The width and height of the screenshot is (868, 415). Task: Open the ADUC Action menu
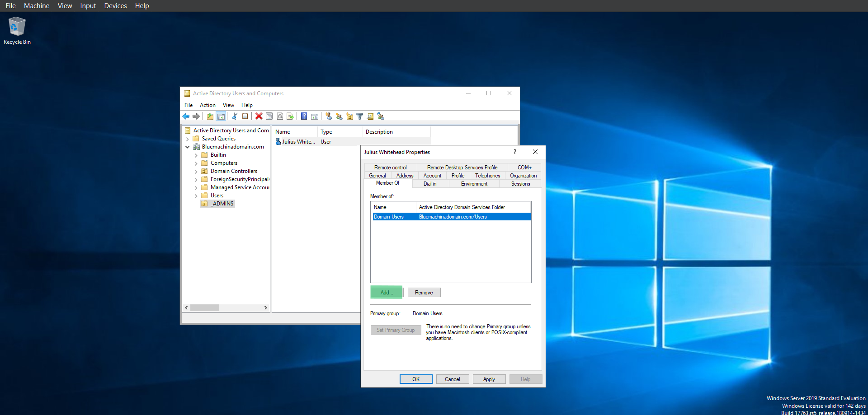[208, 105]
